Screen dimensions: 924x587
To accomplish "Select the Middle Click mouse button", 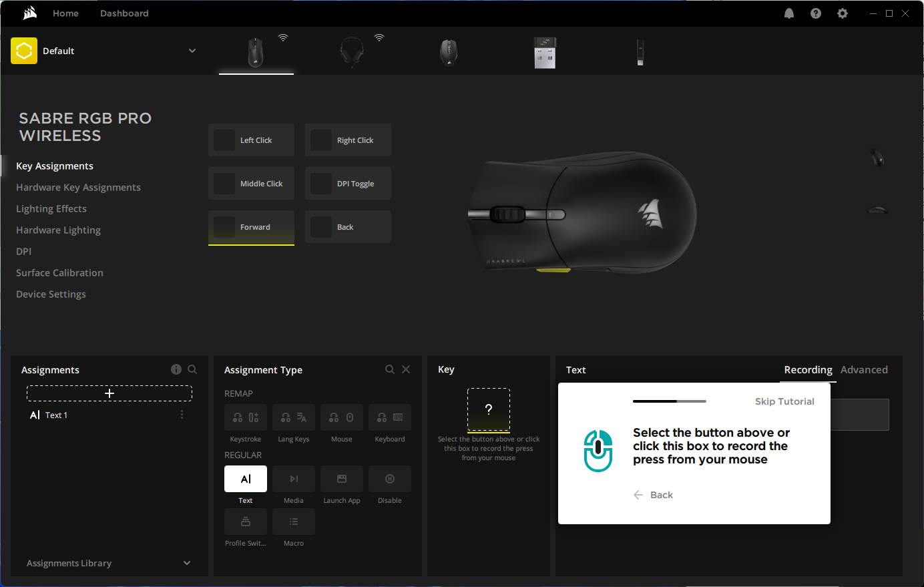I will (251, 184).
